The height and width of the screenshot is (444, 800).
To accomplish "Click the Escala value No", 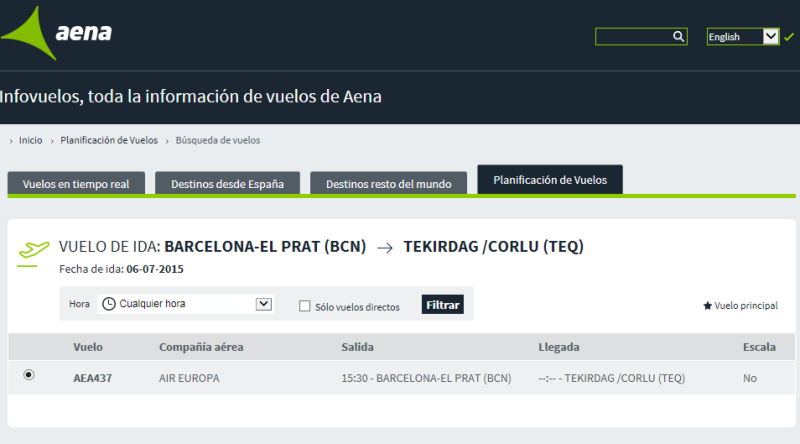I will 749,378.
